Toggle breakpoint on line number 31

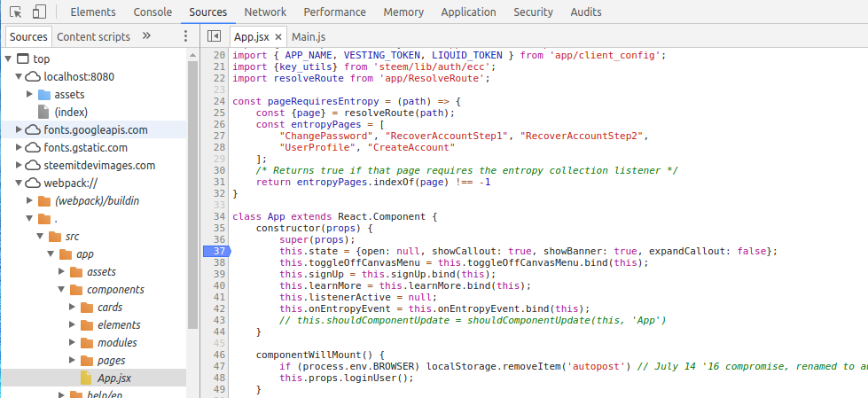(219, 182)
